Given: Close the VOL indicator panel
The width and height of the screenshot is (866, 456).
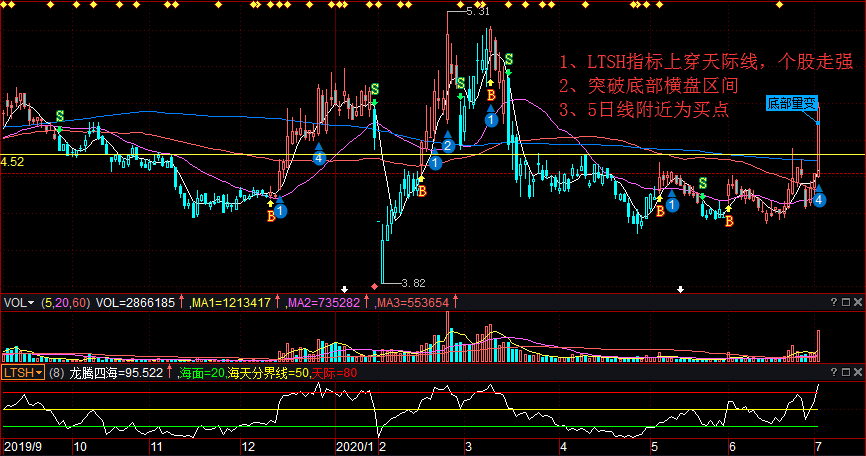Looking at the screenshot, I should 859,301.
